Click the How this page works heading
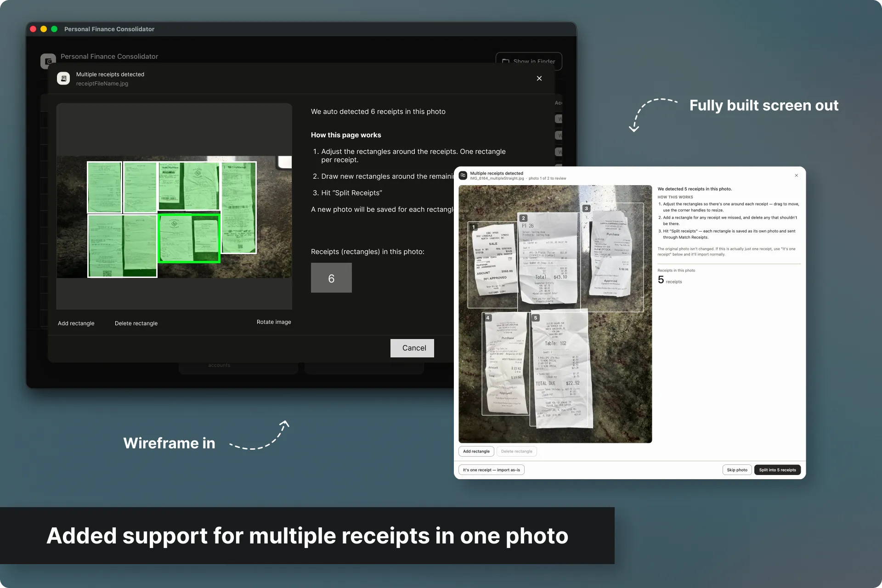Image resolution: width=882 pixels, height=588 pixels. (x=346, y=135)
